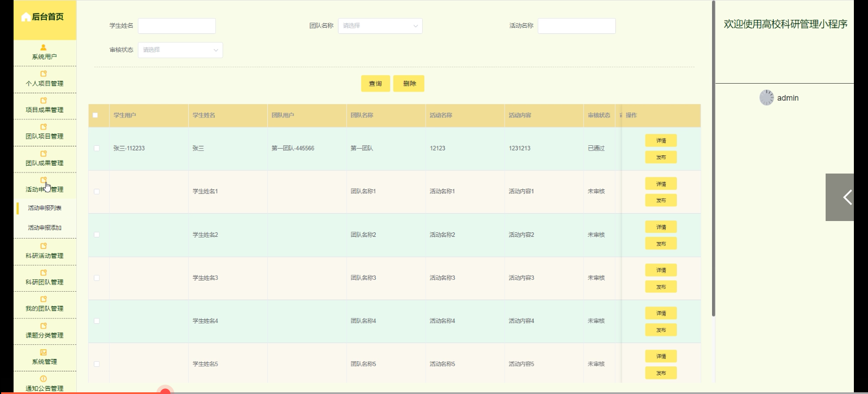Image resolution: width=868 pixels, height=394 pixels.
Task: Click 发布 in the 学生姓名4 row
Action: 661,330
